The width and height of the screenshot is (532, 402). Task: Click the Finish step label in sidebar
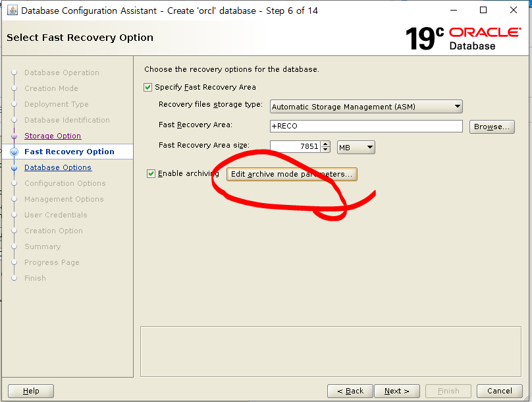(x=35, y=278)
